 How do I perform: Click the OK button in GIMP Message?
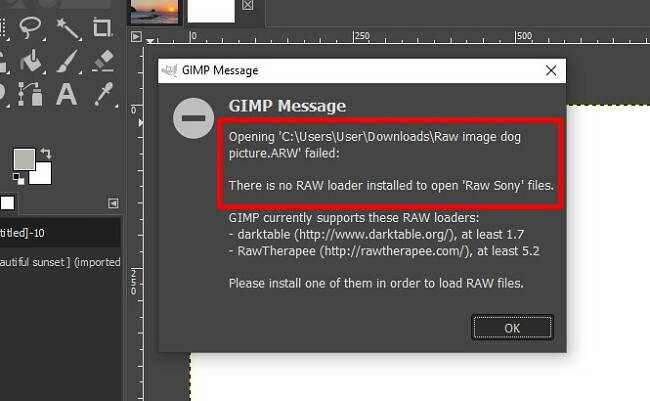(x=512, y=328)
